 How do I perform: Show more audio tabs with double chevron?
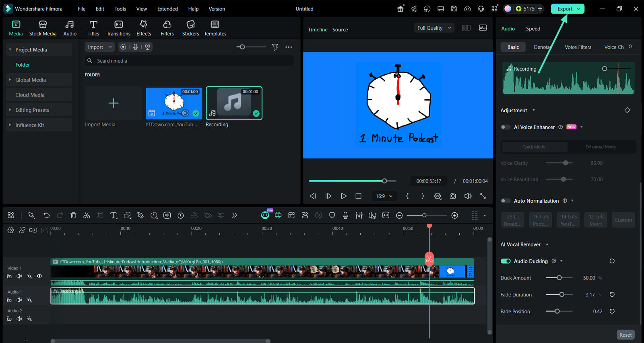[x=630, y=47]
